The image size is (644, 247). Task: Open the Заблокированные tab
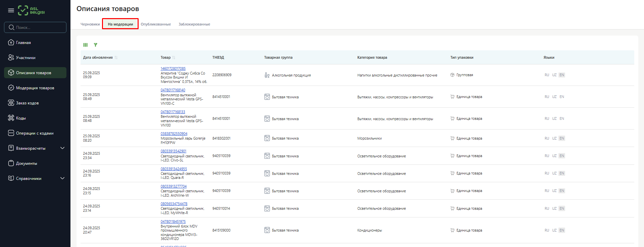[x=194, y=24]
